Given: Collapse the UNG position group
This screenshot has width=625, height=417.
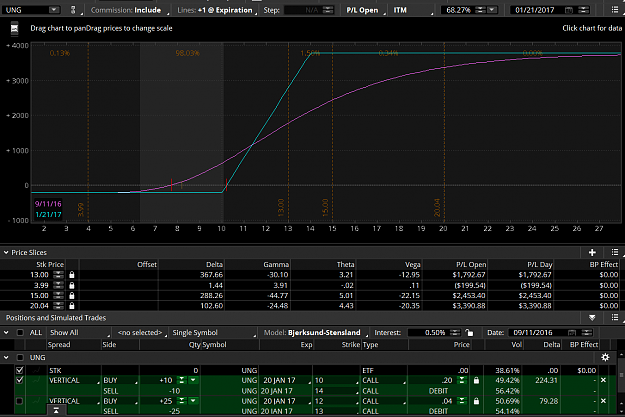Looking at the screenshot, I should pos(6,358).
